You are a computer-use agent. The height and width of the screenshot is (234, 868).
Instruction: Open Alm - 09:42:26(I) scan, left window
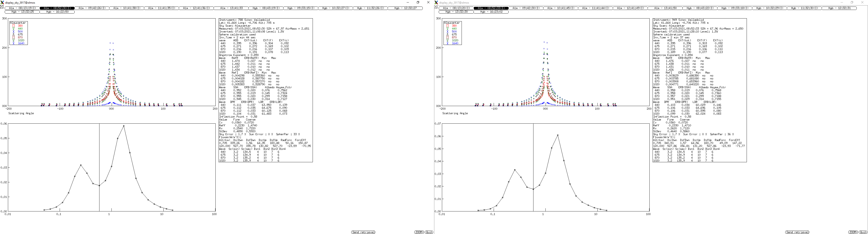pos(92,8)
